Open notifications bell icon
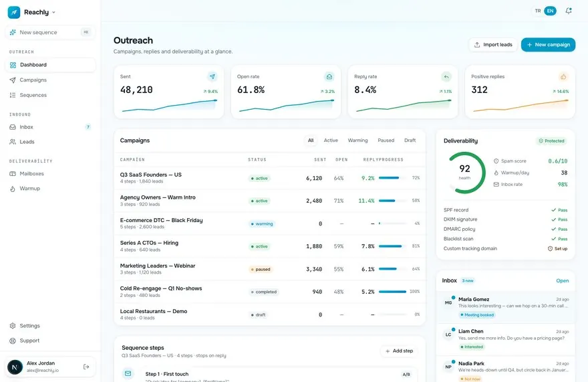 click(x=569, y=11)
